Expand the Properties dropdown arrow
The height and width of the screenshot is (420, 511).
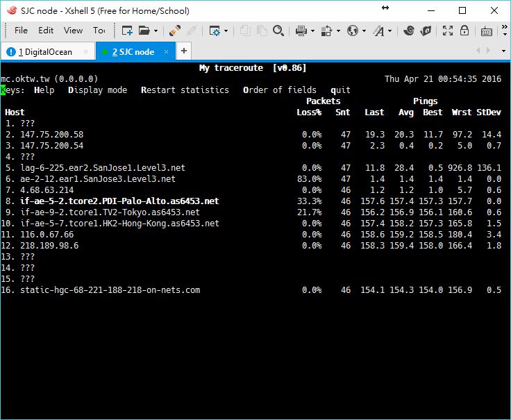tap(226, 31)
